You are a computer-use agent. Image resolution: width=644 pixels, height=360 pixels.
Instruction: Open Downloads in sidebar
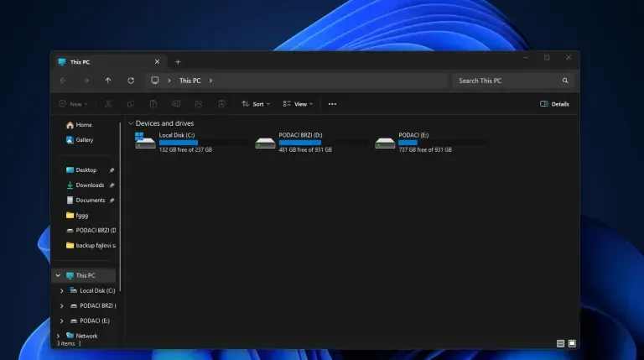(85, 185)
